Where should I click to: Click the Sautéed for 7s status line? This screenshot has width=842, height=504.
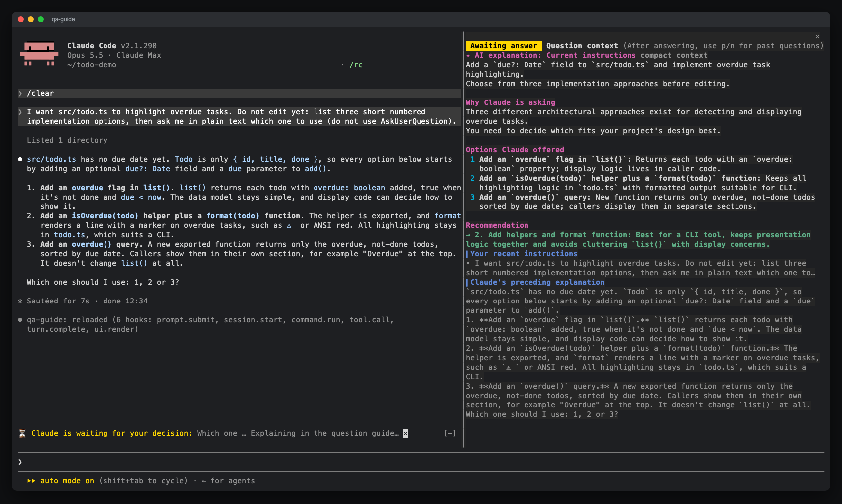pyautogui.click(x=83, y=301)
